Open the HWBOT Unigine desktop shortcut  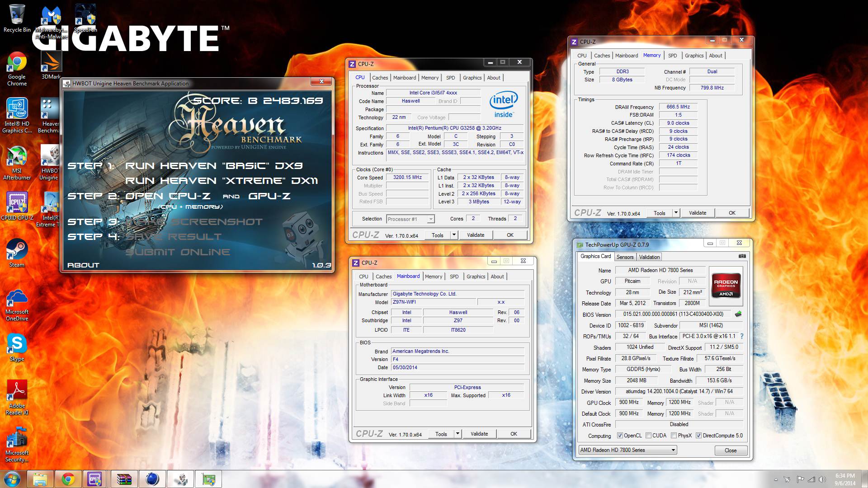pyautogui.click(x=49, y=163)
